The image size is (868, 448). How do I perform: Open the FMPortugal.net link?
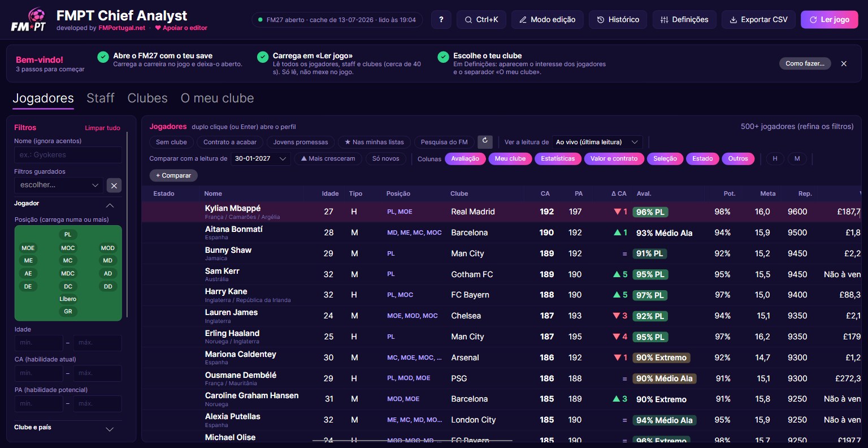(121, 28)
